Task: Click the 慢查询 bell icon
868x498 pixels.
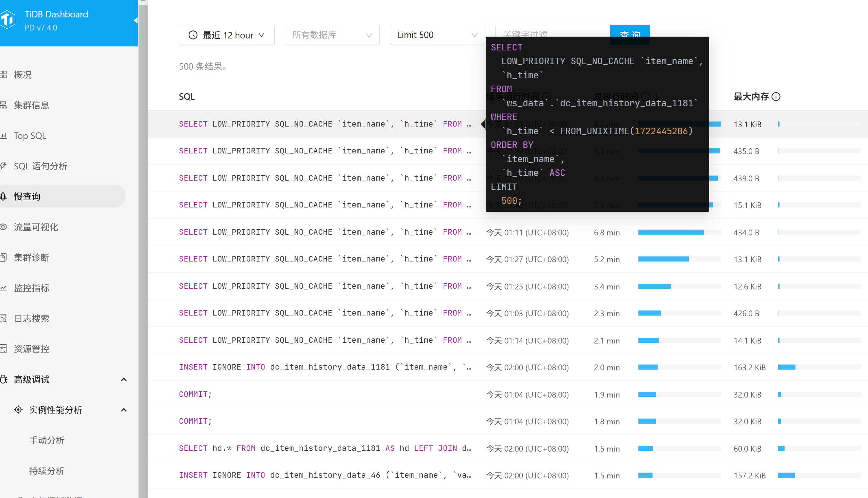Action: tap(4, 197)
